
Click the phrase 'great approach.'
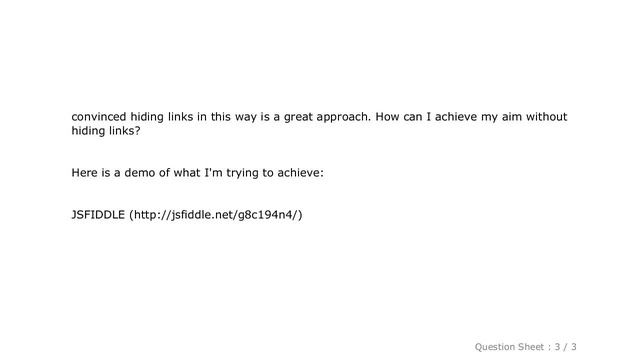pyautogui.click(x=327, y=117)
